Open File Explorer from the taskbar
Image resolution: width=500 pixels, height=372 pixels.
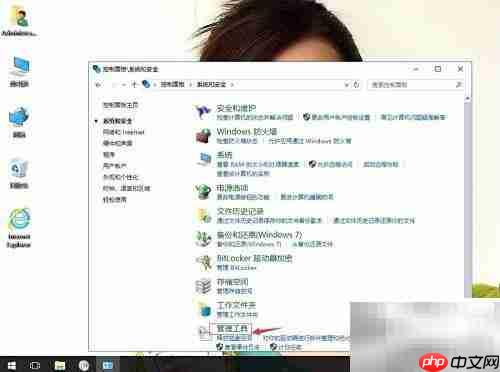pos(60,365)
